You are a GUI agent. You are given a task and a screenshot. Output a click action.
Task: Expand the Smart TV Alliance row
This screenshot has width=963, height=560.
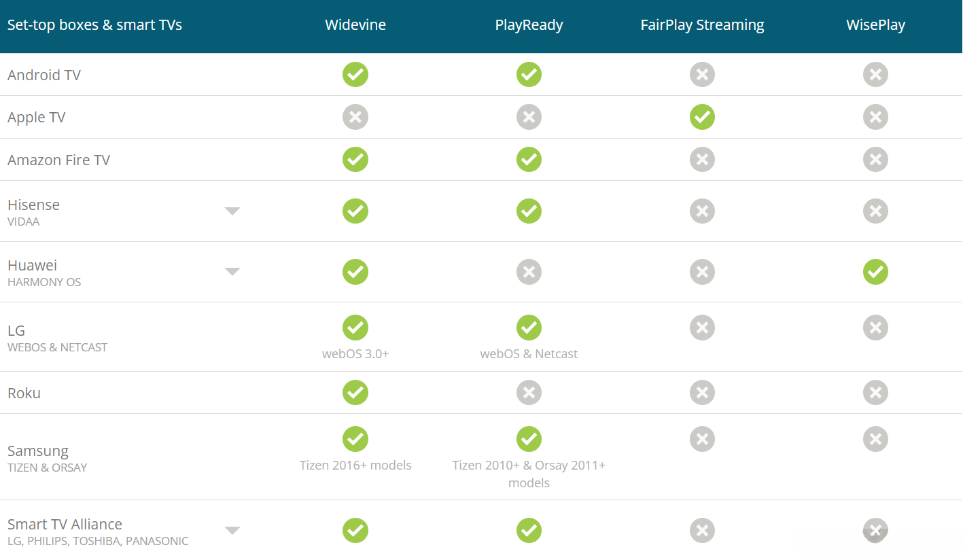[x=232, y=531]
